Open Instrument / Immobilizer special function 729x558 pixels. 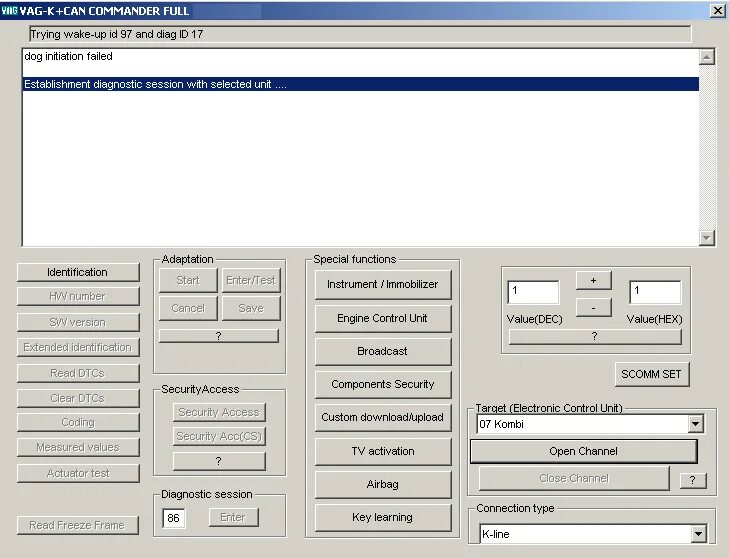[383, 284]
